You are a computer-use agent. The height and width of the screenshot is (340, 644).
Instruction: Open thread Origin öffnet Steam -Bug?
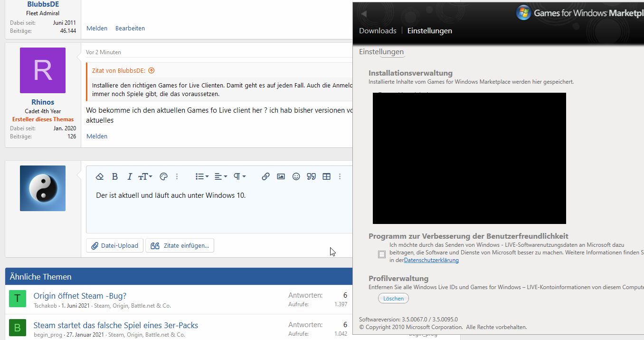tap(80, 296)
